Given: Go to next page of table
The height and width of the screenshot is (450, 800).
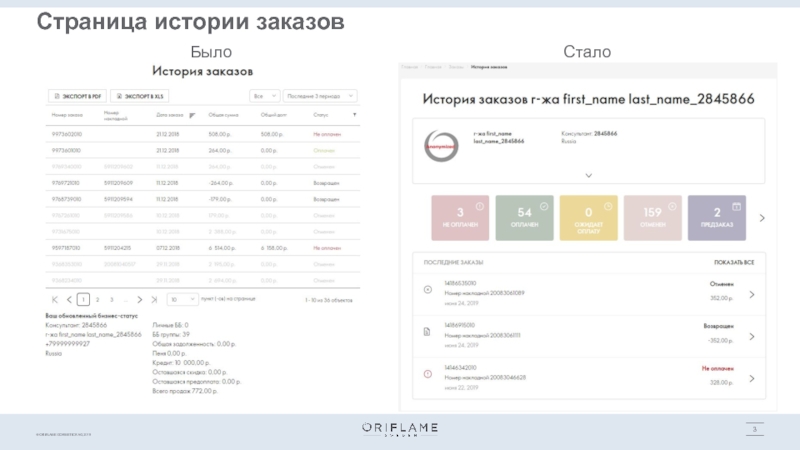Looking at the screenshot, I should point(140,299).
